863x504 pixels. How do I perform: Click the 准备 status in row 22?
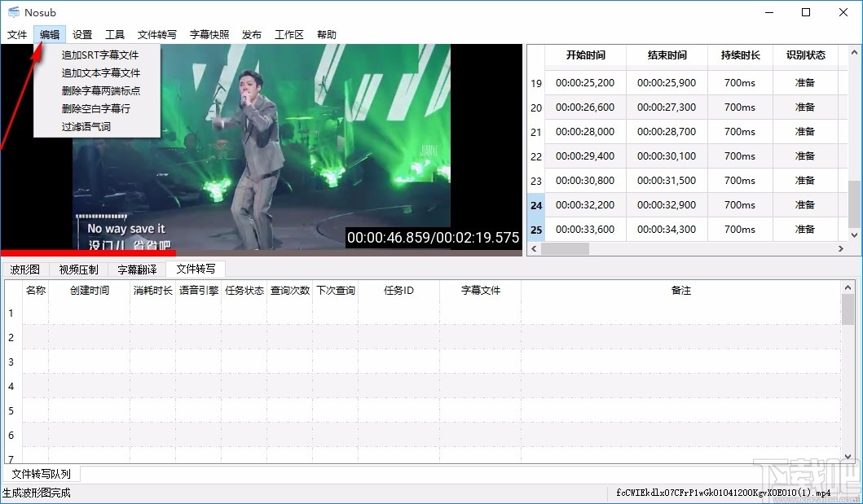(805, 156)
